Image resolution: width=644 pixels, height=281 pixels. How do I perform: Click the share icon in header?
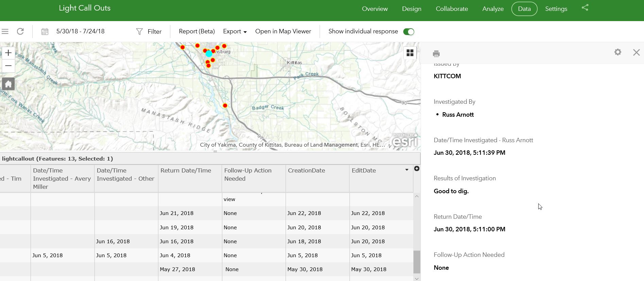coord(585,7)
